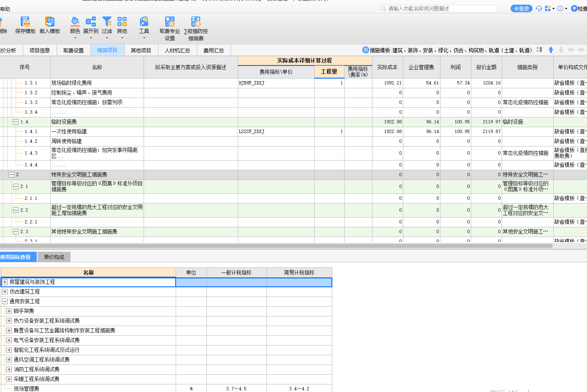Viewport: 587px width, 392px height.
Task: Click the 其他 grid icon in toolbar
Action: pyautogui.click(x=122, y=22)
